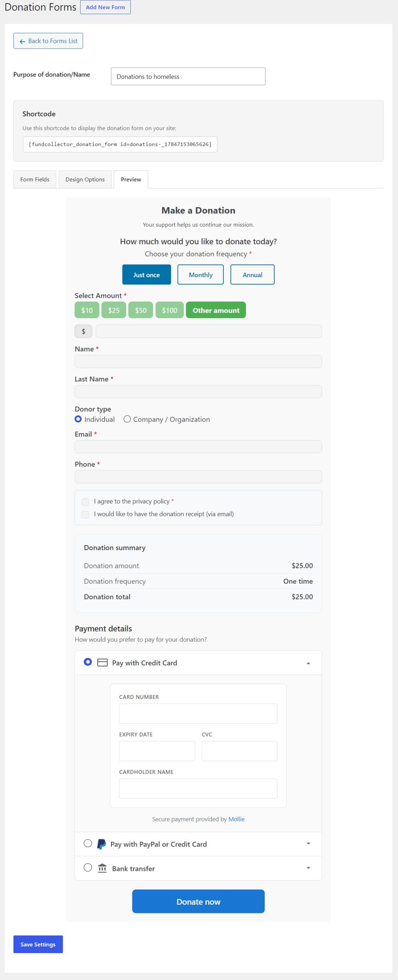Go Back to Forms List
398x980 pixels.
pyautogui.click(x=48, y=41)
